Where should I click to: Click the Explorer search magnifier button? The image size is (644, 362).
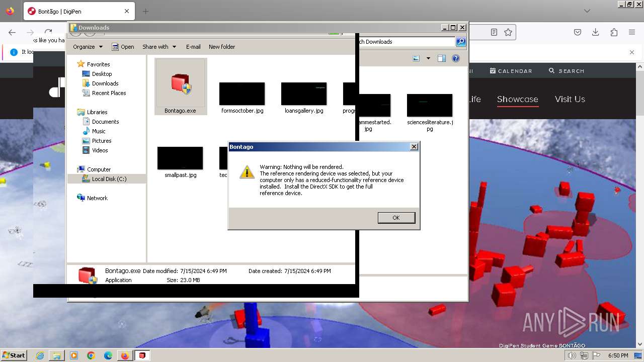pos(461,42)
